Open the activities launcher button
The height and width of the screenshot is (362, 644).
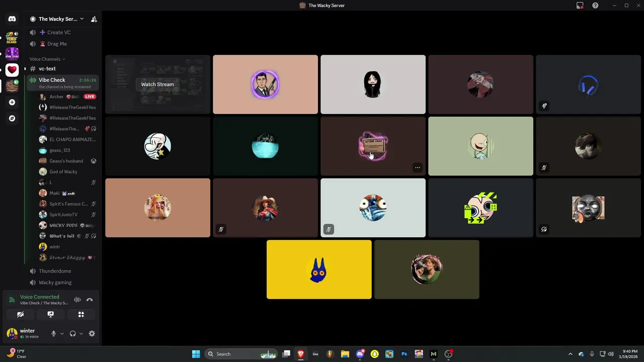coord(81,314)
